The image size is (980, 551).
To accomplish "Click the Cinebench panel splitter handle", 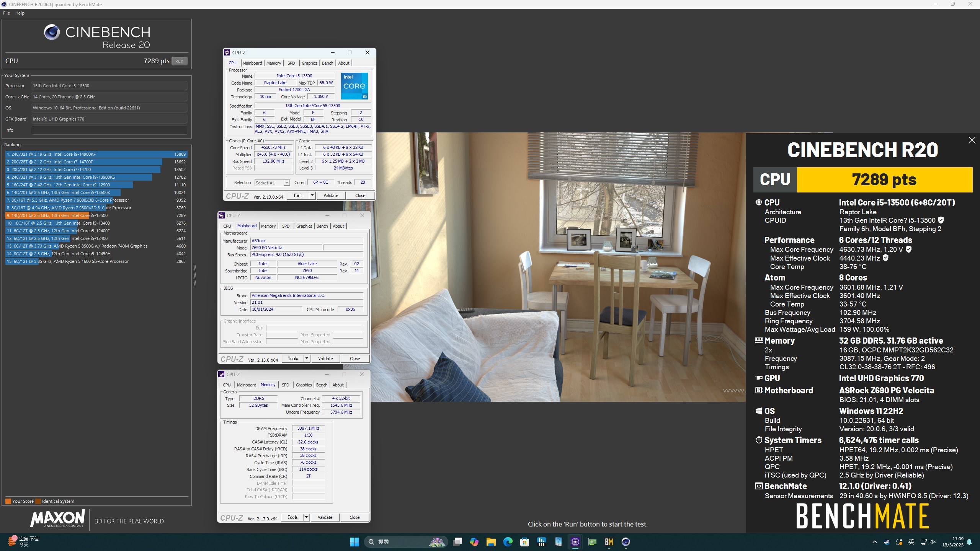I will click(195, 275).
